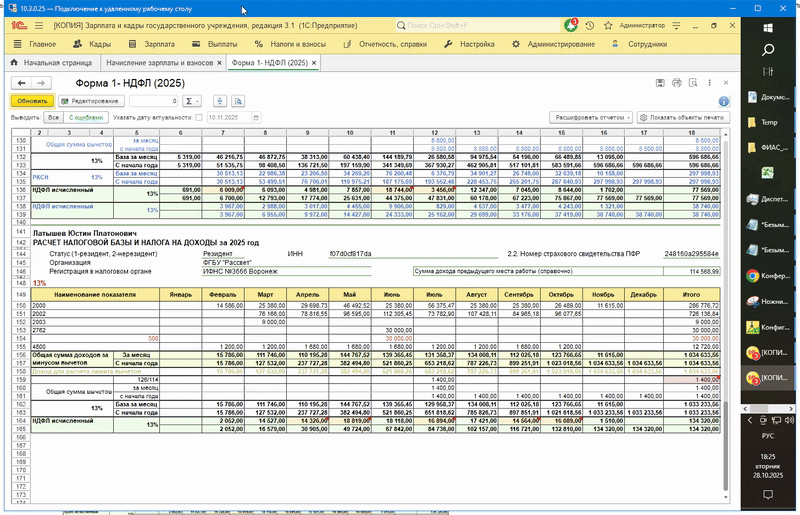Close the Форма 1-НДФЛ (2025) tab
Screen dimensions: 800x515
[314, 63]
